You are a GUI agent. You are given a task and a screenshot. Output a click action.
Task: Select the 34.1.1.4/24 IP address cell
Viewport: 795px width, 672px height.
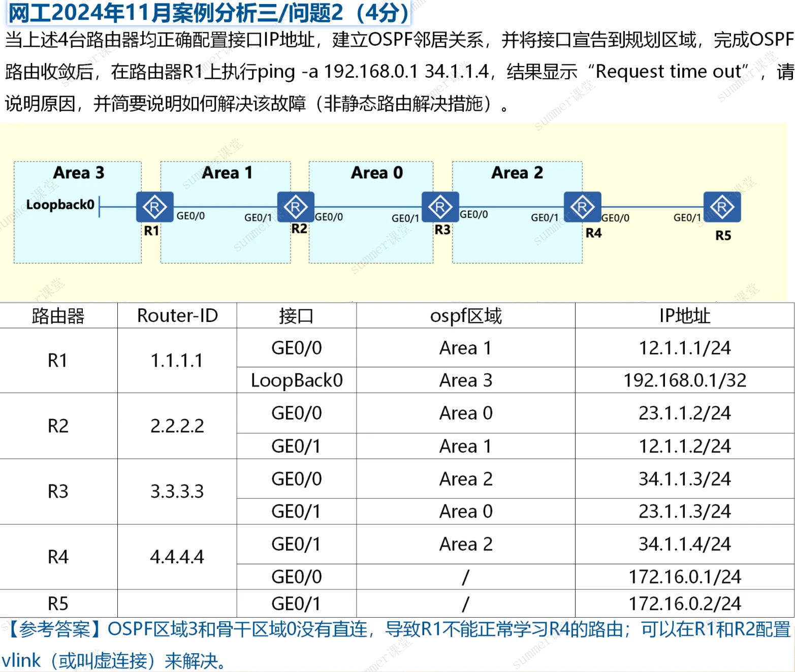684,545
